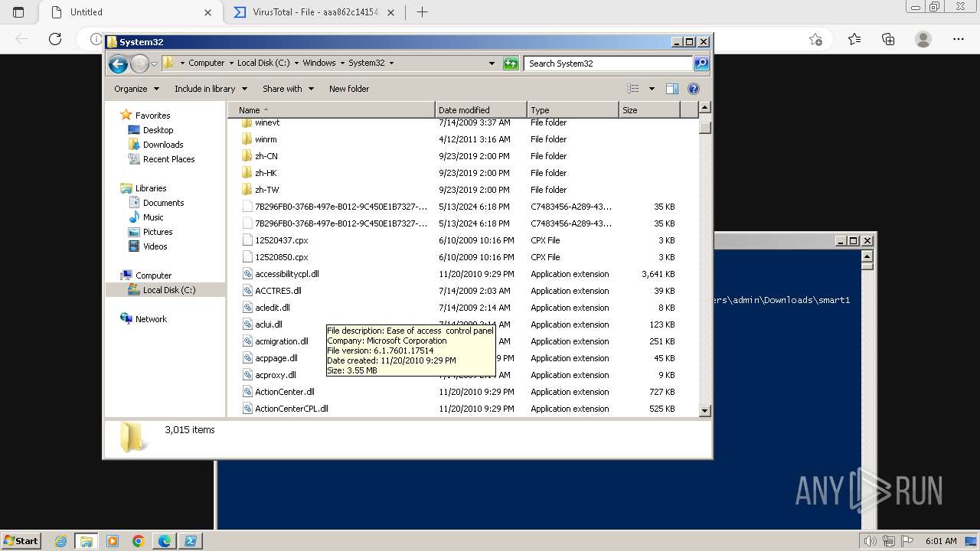Expand the Local Disk (C:) breadcrumb arrow
This screenshot has width=980, height=551.
click(296, 64)
